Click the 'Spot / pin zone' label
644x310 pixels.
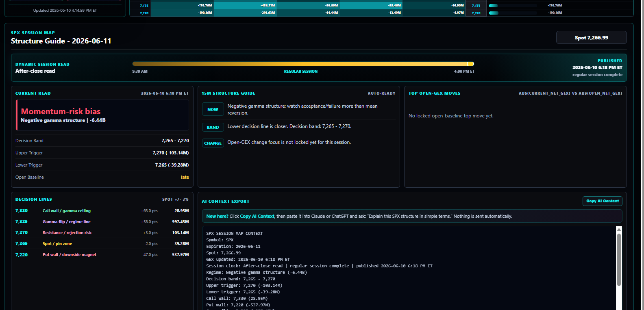pos(57,244)
